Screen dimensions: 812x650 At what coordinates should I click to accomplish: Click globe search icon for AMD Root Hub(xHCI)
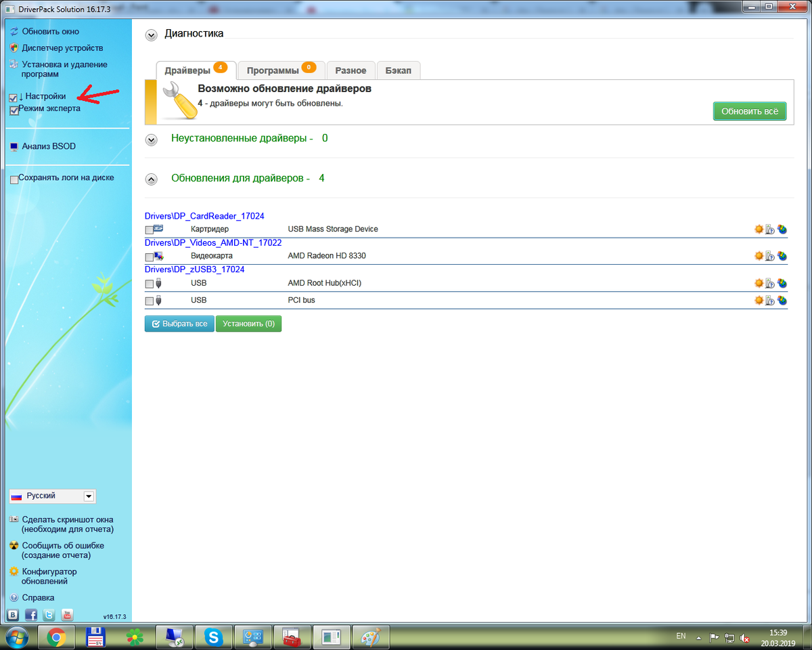click(782, 283)
